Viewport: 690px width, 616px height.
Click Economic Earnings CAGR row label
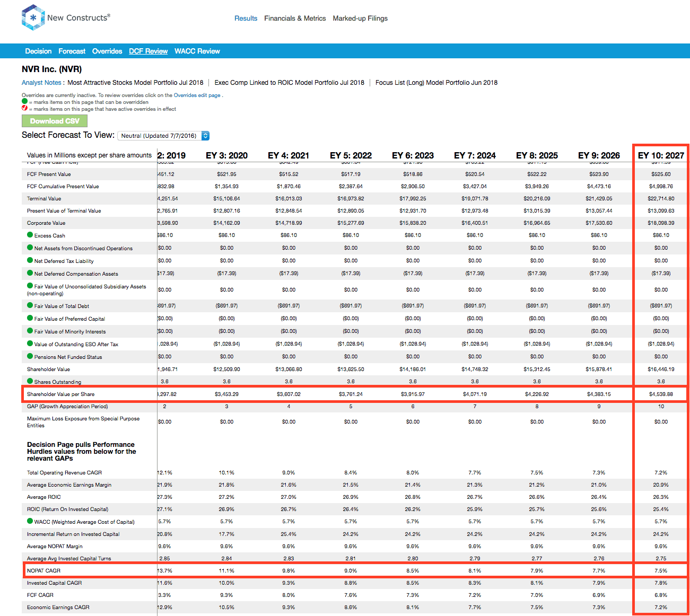pyautogui.click(x=58, y=607)
